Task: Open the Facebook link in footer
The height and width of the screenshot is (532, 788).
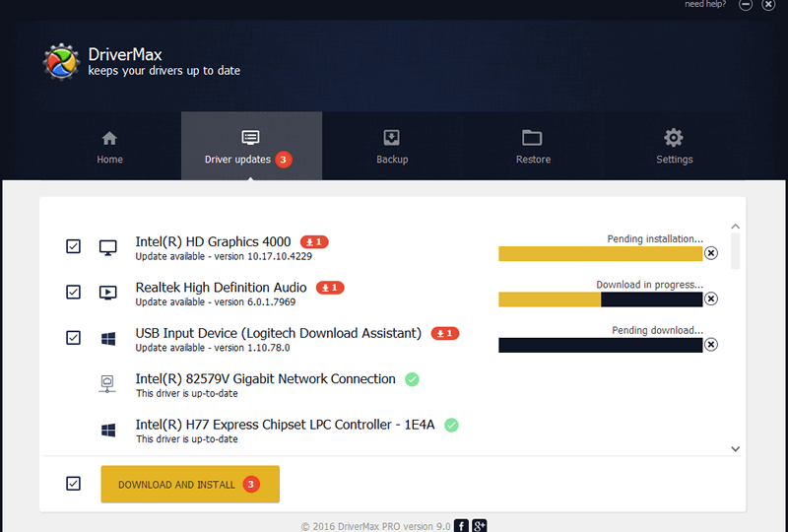Action: click(461, 526)
